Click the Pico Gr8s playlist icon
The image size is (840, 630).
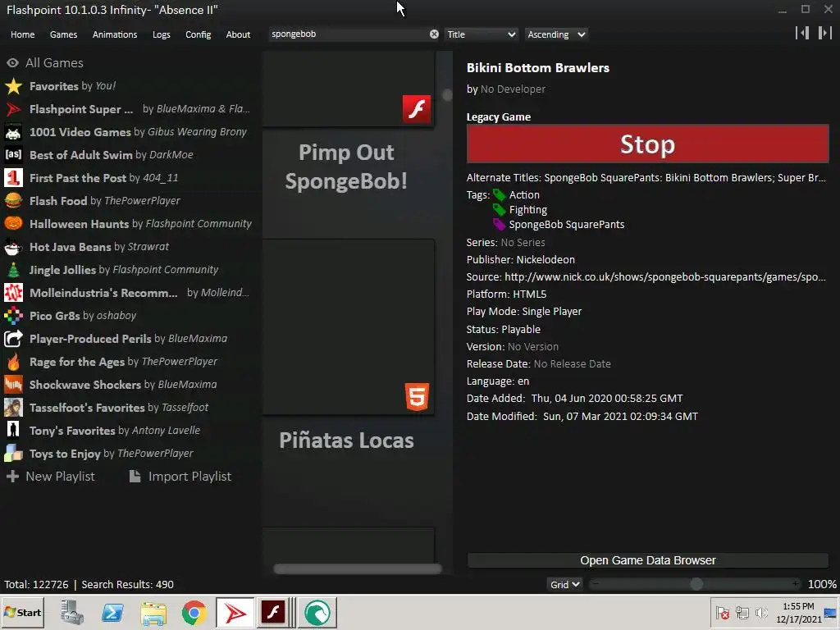click(13, 316)
